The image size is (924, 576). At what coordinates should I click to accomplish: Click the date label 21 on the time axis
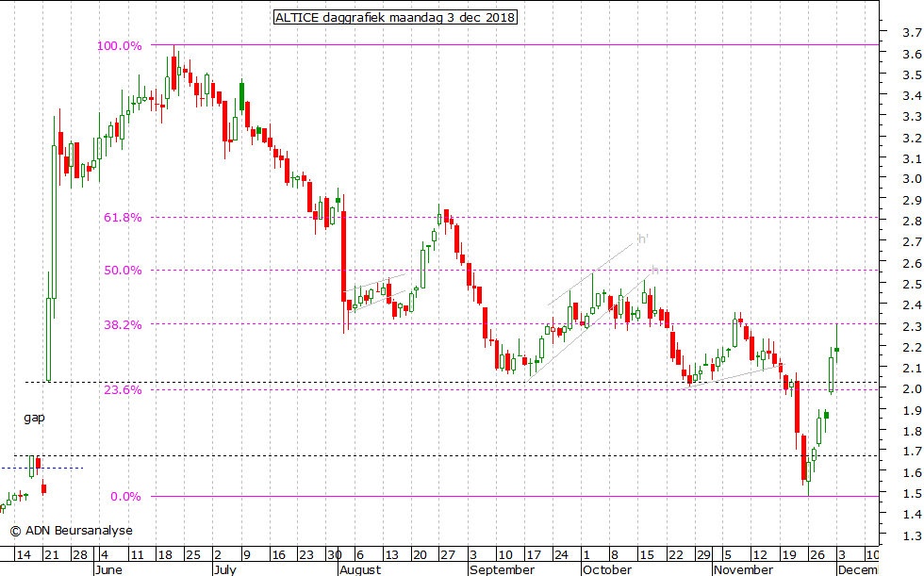(51, 555)
